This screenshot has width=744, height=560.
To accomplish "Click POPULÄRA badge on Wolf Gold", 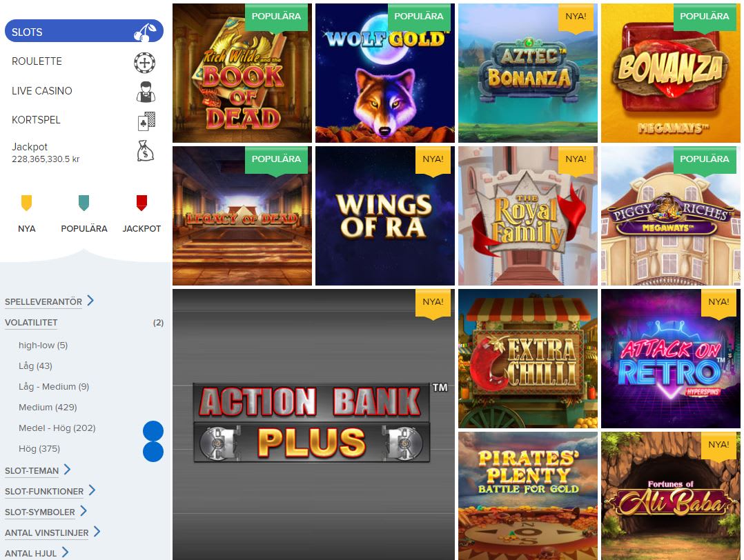I will click(419, 18).
